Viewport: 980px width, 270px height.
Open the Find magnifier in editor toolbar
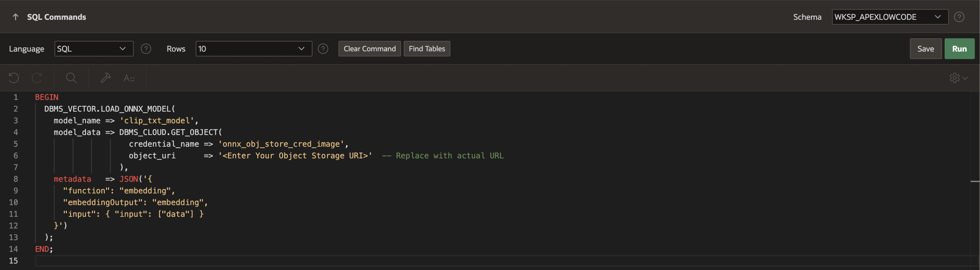(x=71, y=78)
